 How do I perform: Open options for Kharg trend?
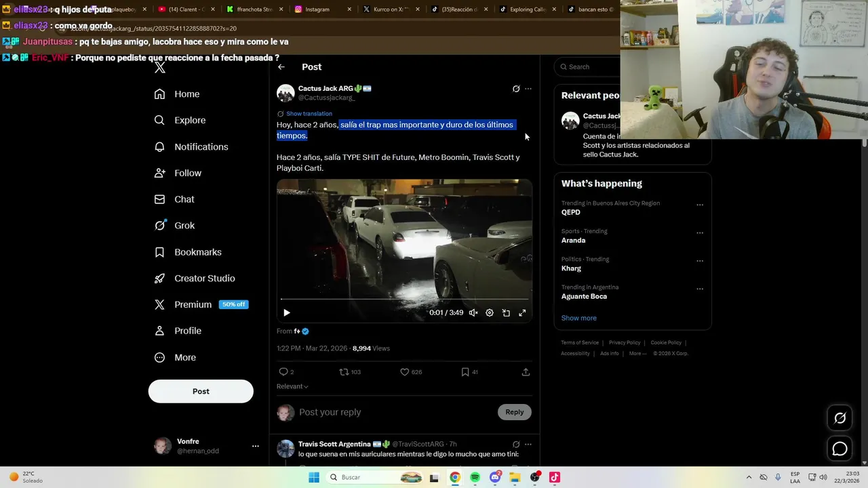tap(700, 261)
